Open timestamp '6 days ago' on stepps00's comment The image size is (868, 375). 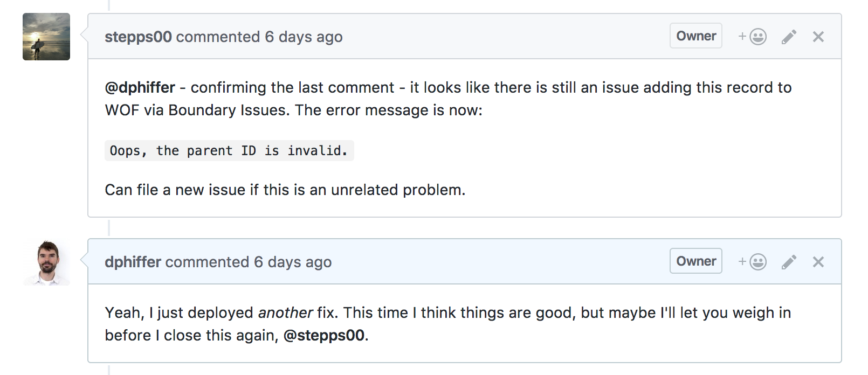coord(304,37)
